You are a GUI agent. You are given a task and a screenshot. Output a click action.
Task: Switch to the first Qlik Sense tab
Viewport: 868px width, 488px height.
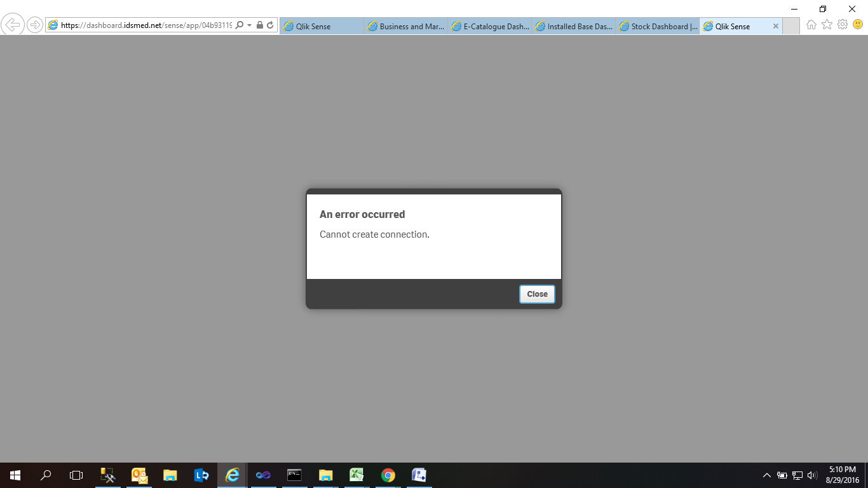pyautogui.click(x=322, y=26)
